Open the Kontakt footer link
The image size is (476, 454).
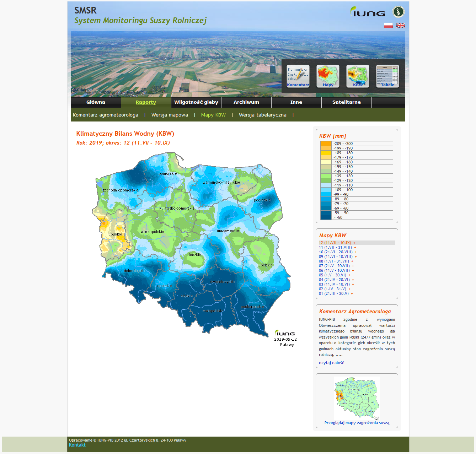coord(77,445)
